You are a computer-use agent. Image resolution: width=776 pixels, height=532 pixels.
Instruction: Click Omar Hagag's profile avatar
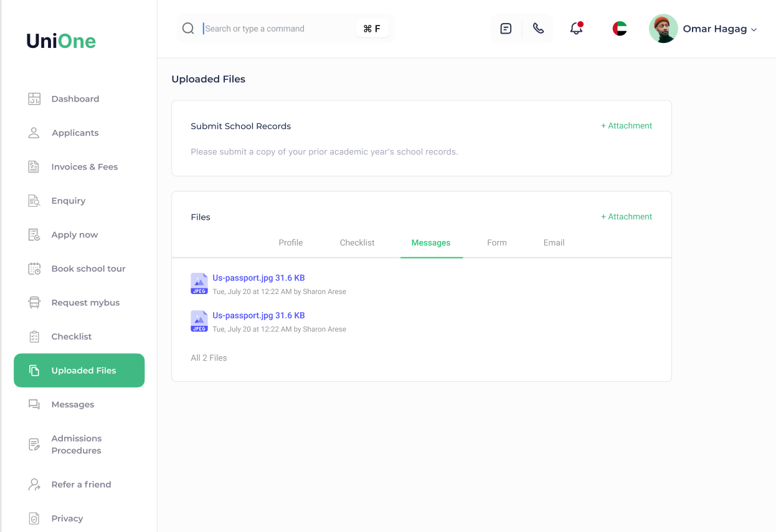pos(663,29)
